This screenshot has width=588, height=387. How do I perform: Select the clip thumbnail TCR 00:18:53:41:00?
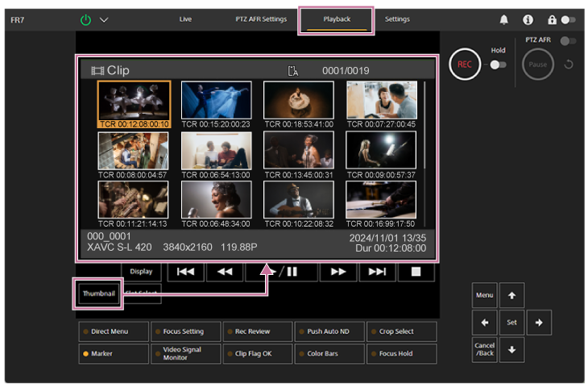[x=299, y=101]
